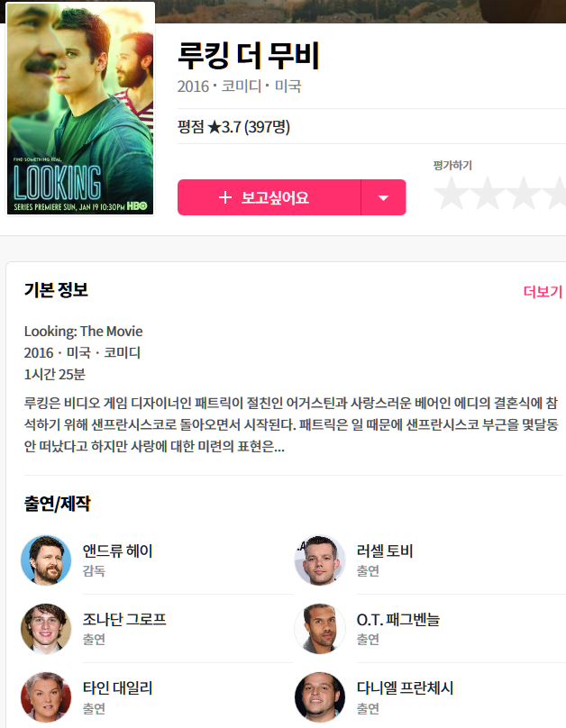Open 러셀 토비 cast profile photo

(320, 560)
